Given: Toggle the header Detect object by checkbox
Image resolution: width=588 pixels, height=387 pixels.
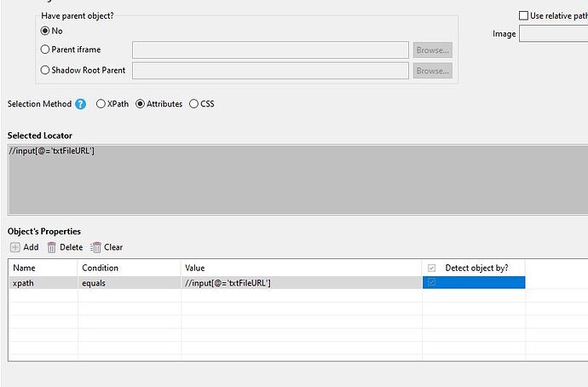Looking at the screenshot, I should [431, 269].
